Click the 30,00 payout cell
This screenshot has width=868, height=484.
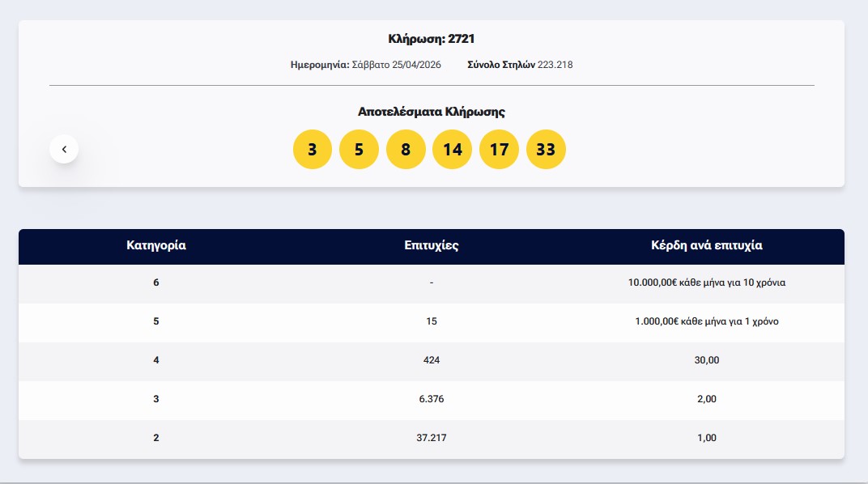pyautogui.click(x=707, y=360)
